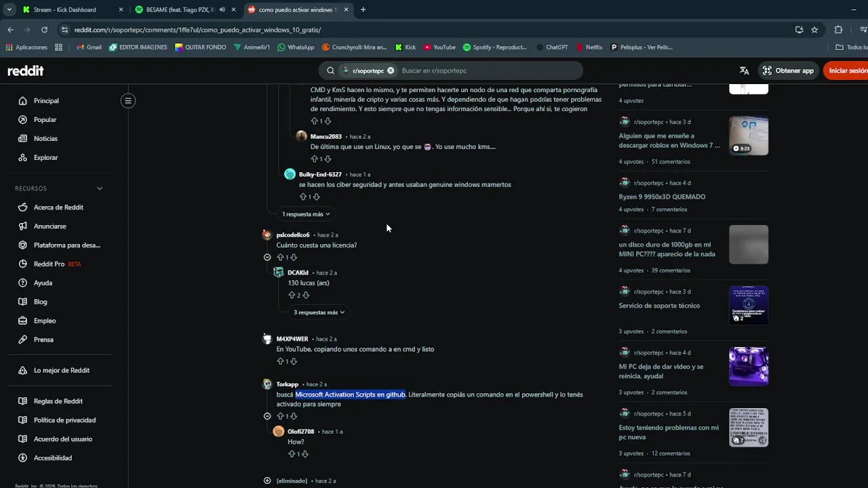The width and height of the screenshot is (868, 488).
Task: Open a new browser tab
Action: pos(363,9)
